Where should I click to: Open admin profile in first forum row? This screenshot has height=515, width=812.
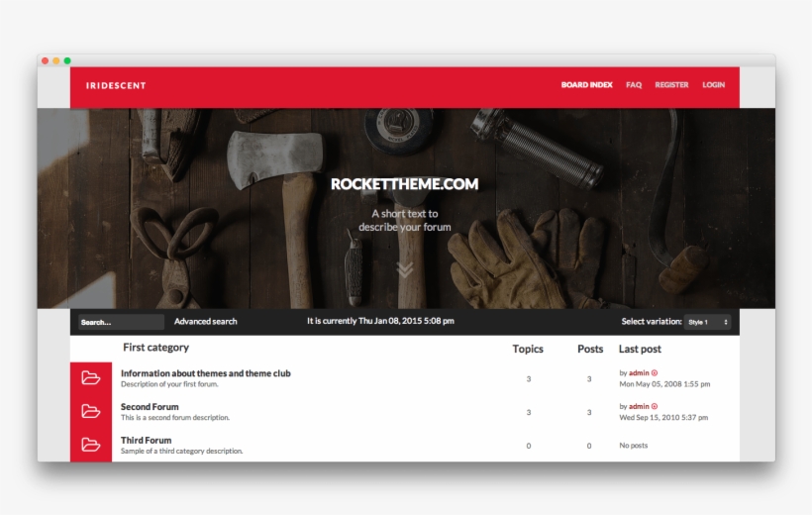pos(639,373)
